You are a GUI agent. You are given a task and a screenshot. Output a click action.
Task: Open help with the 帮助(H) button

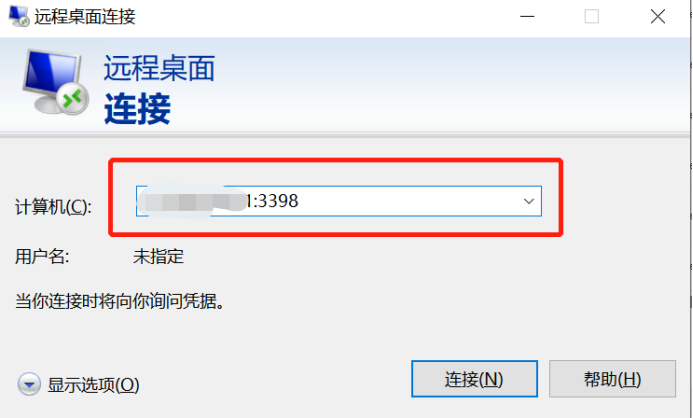[x=612, y=379]
